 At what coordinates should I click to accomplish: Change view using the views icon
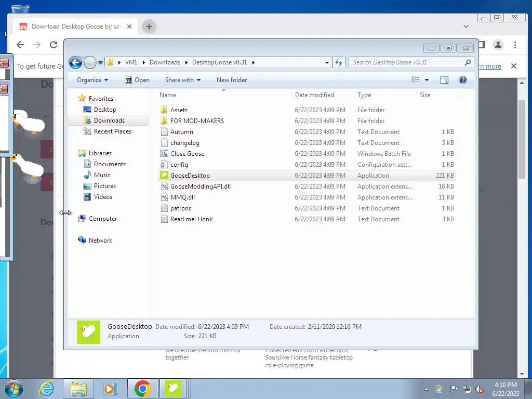(x=416, y=80)
